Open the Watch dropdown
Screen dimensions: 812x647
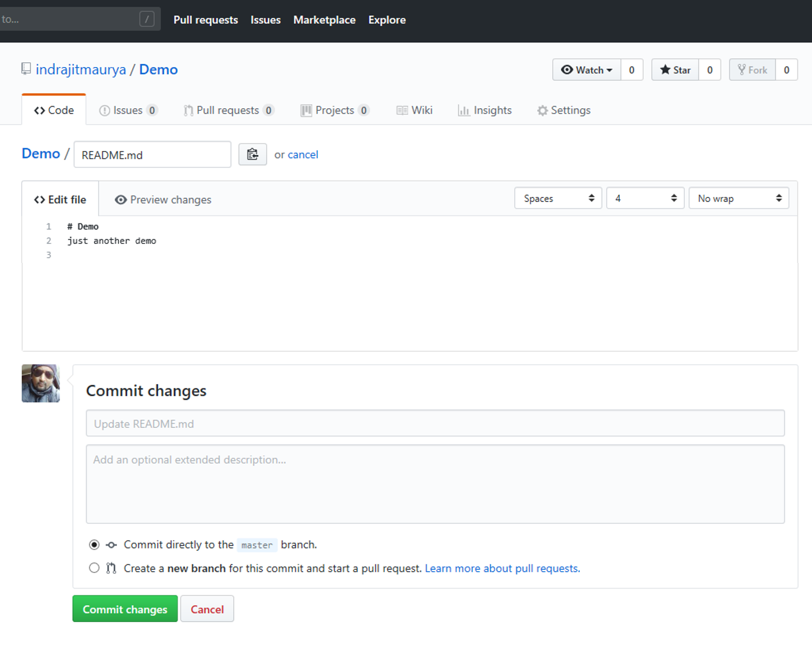tap(587, 70)
